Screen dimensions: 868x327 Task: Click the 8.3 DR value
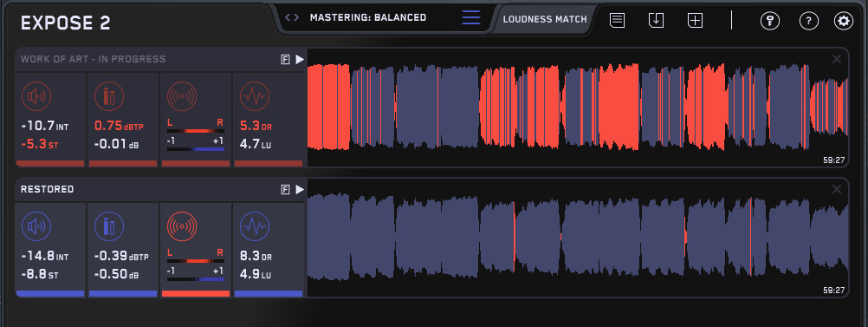(x=256, y=257)
